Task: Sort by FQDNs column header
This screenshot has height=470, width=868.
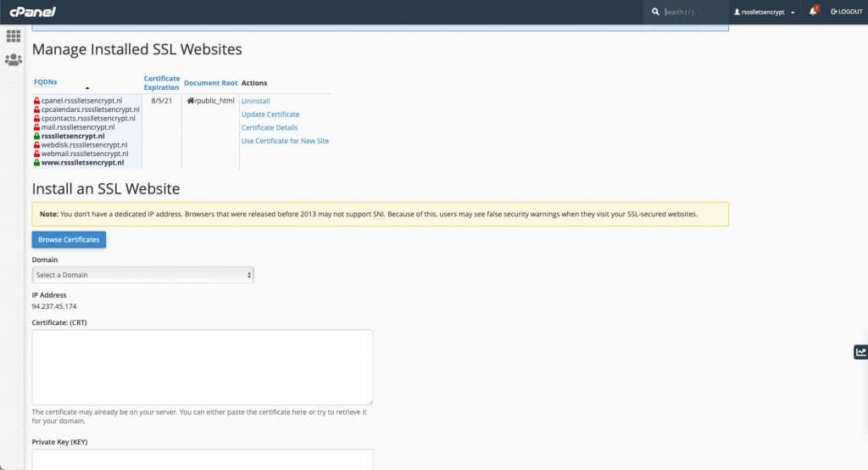Action: tap(46, 82)
